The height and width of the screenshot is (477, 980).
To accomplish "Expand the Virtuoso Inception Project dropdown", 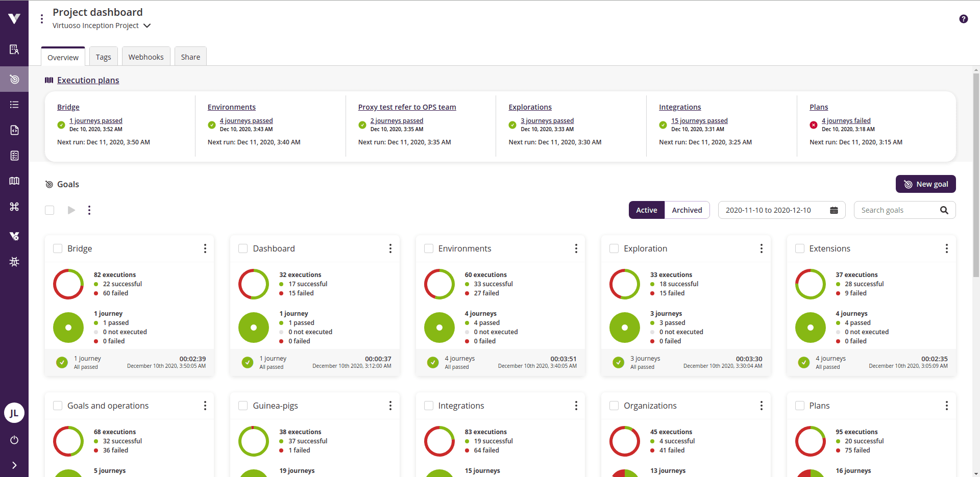I will (102, 26).
